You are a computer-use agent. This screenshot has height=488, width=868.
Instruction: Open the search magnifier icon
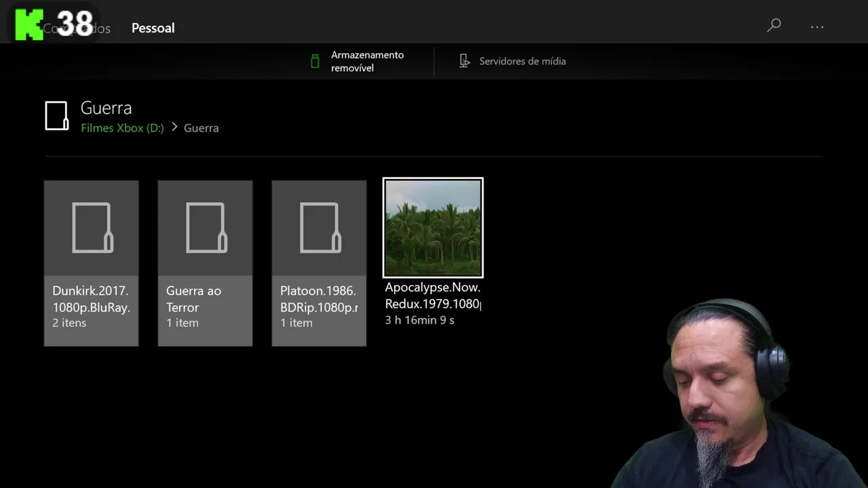tap(774, 26)
